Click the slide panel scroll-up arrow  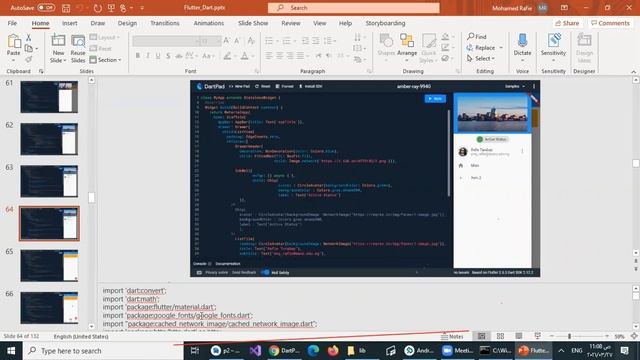tap(91, 80)
